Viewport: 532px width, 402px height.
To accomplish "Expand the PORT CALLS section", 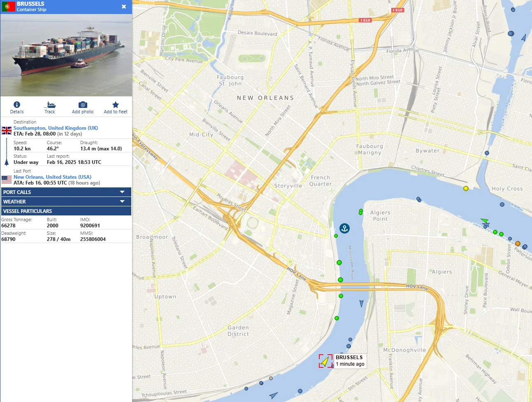I will 66,192.
